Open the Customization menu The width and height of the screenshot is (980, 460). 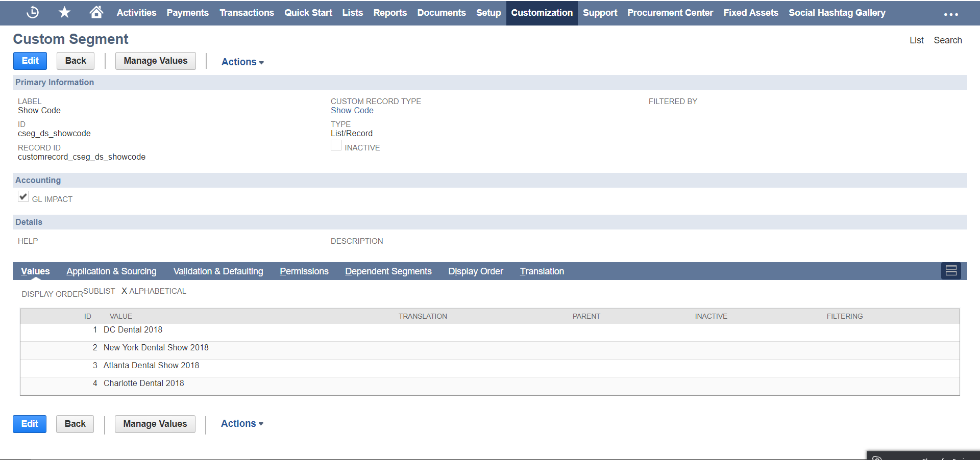pyautogui.click(x=541, y=12)
